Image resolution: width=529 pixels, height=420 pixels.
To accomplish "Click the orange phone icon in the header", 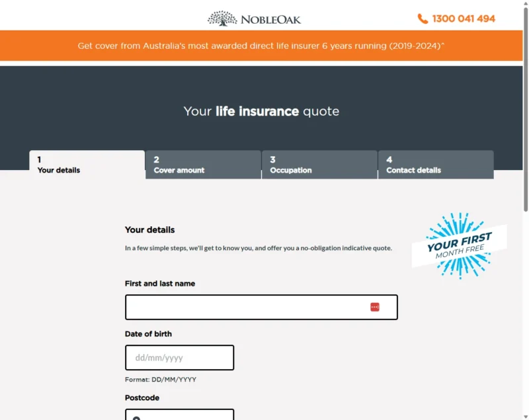I will [x=423, y=19].
